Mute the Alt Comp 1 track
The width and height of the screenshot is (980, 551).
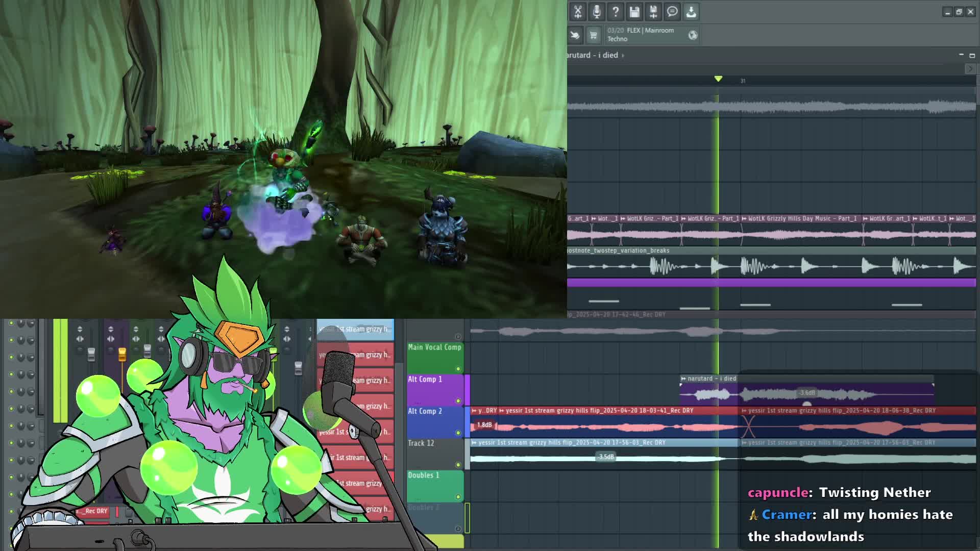458,400
